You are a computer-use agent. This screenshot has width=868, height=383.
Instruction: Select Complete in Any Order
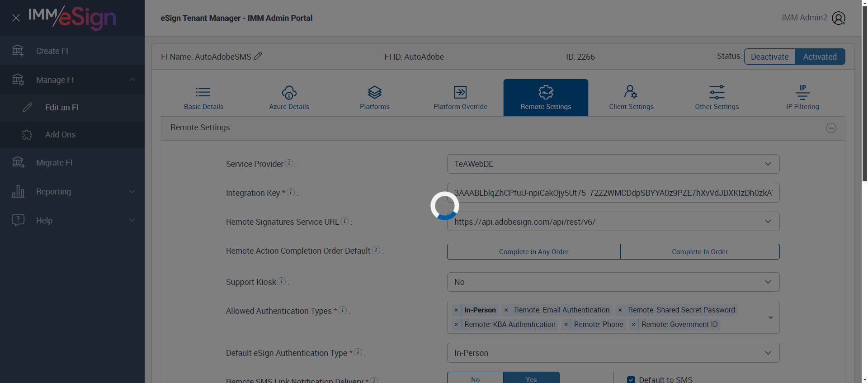coord(533,251)
